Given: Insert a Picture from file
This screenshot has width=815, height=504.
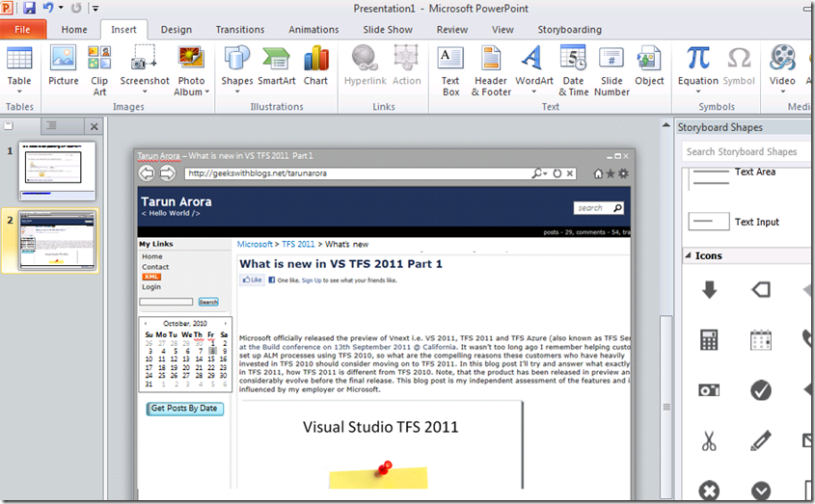Looking at the screenshot, I should point(63,66).
